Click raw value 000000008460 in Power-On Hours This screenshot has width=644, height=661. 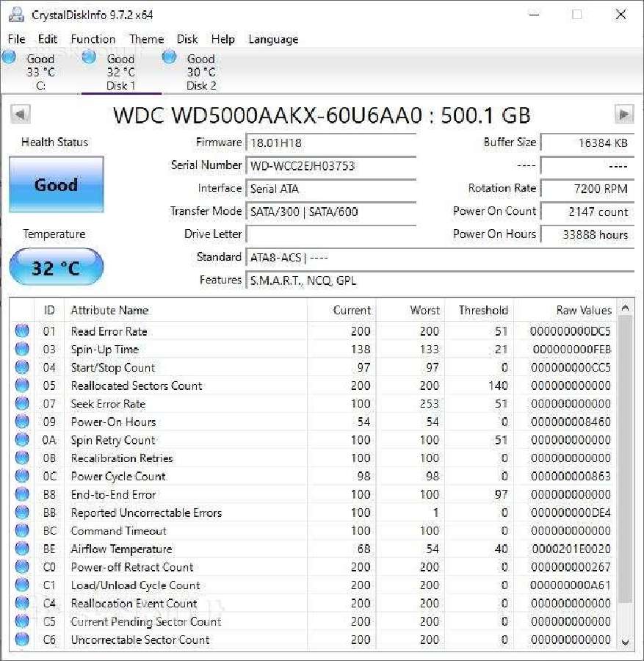571,422
